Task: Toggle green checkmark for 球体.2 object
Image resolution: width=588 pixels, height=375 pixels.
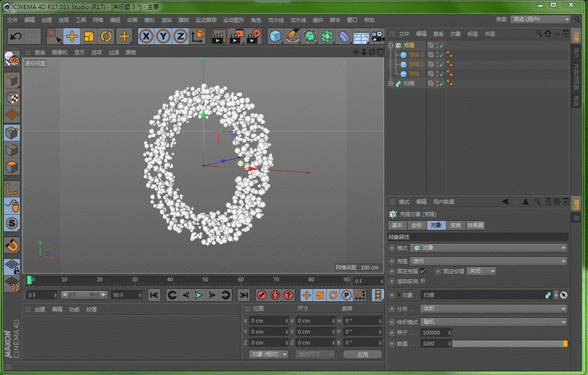Action: pyautogui.click(x=441, y=55)
